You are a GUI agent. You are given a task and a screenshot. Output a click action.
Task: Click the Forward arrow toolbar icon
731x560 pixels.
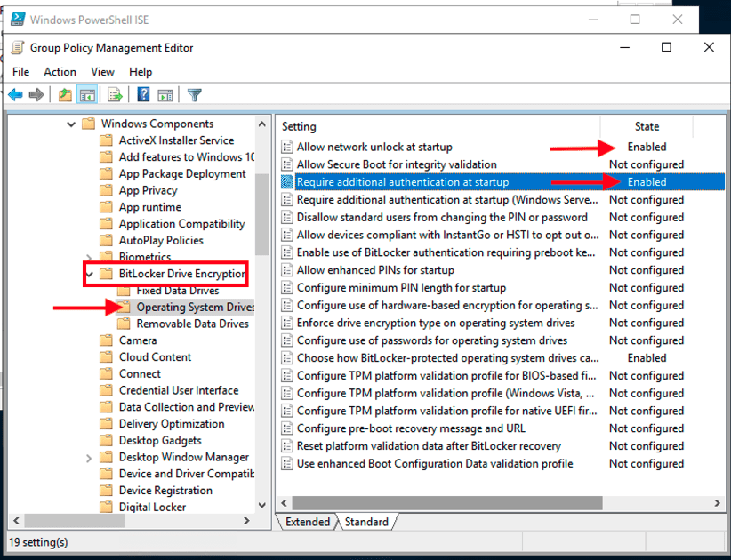[x=36, y=95]
